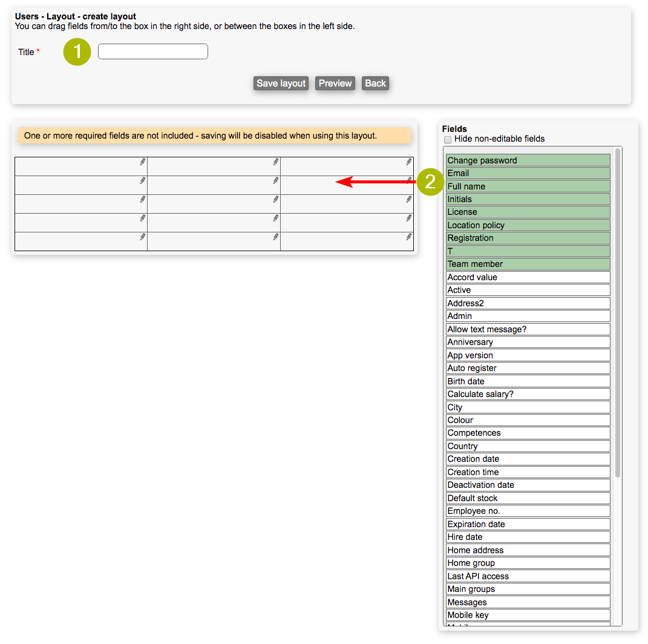Image resolution: width=648 pixels, height=644 pixels.
Task: Click pencil icon in first row, middle column
Action: pos(276,162)
